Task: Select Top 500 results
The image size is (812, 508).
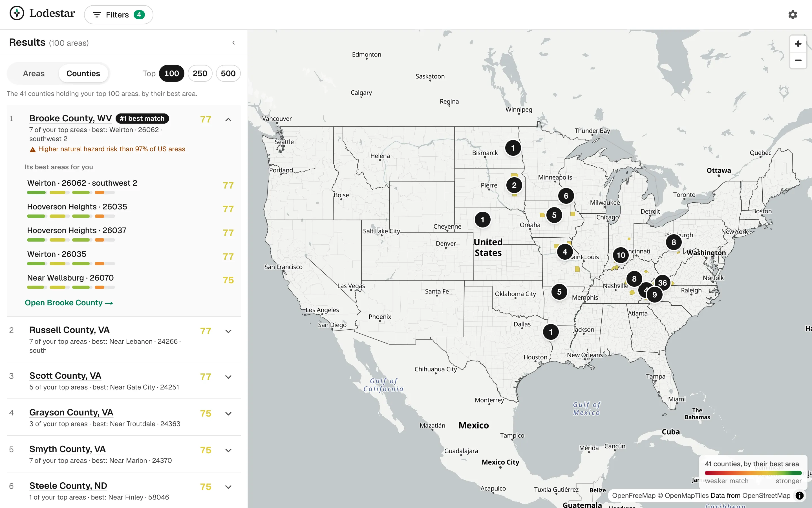Action: [x=228, y=73]
